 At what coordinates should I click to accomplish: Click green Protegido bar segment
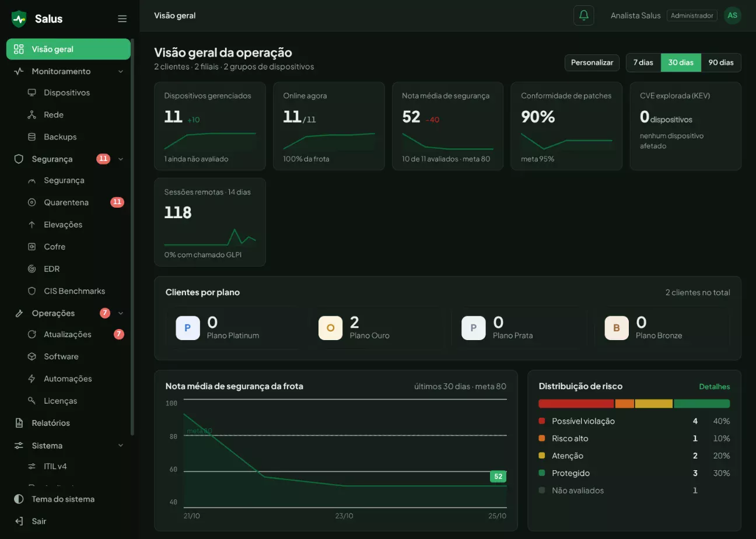pyautogui.click(x=702, y=404)
